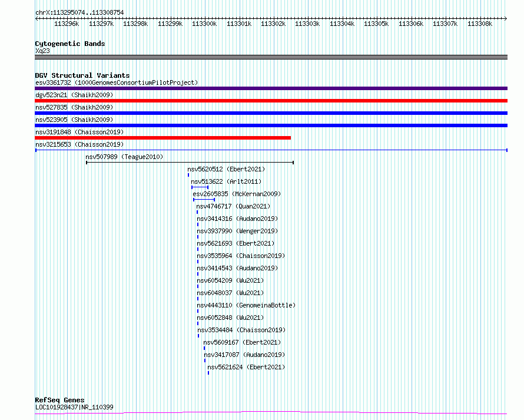Viewport: 524px width, 420px height.
Task: Click the 113298k ruler tick label
Action: tap(135, 24)
